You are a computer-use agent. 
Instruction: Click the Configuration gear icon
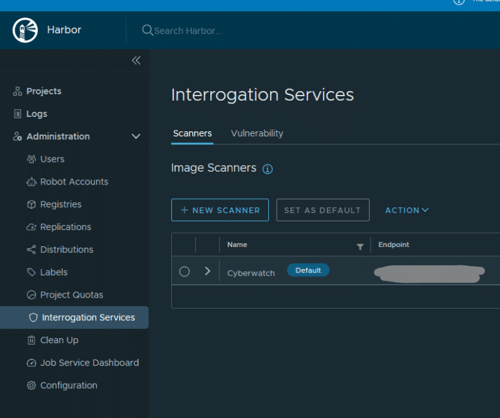pos(31,385)
